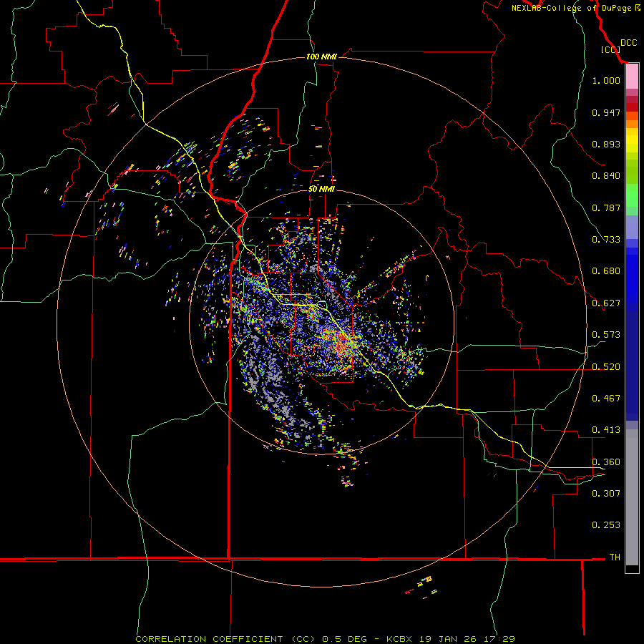Pick the pink segment of the color bar
This screenshot has height=644, width=644.
tap(632, 77)
